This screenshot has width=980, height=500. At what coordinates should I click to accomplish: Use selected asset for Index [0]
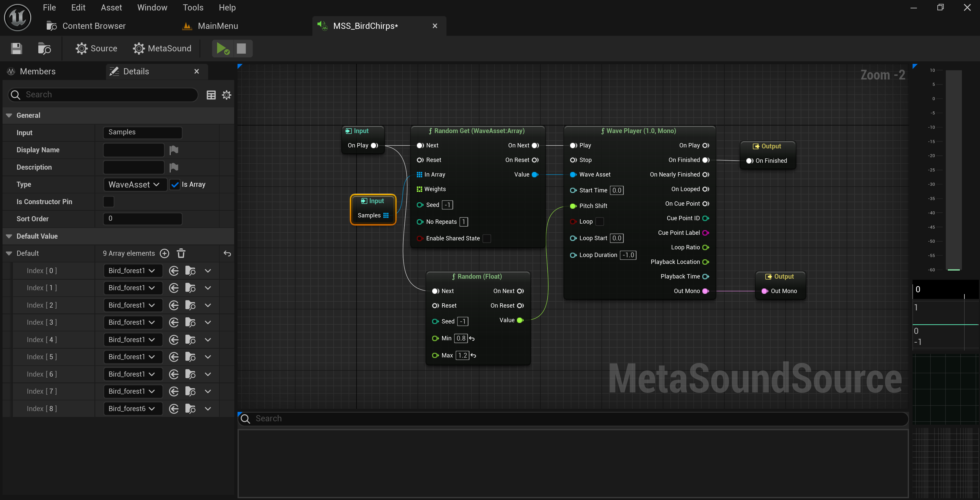(174, 271)
